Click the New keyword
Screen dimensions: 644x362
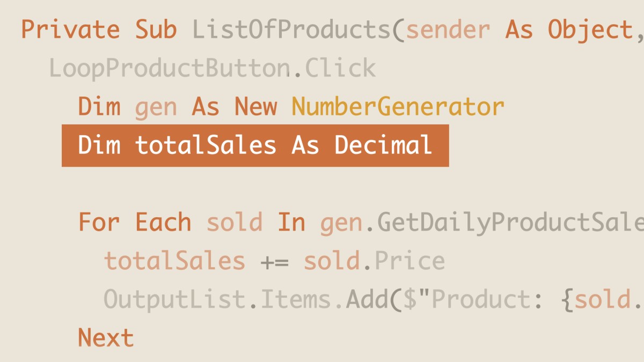tap(255, 107)
